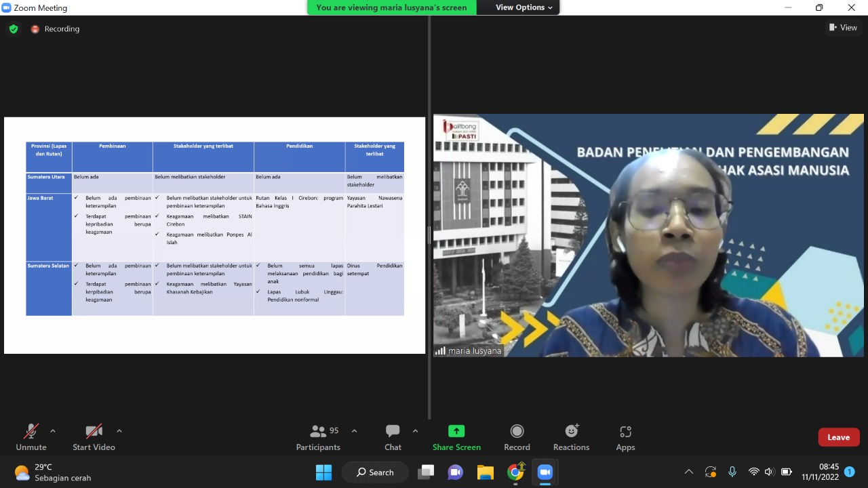Expand audio options arrow beside Unmute
868x488 pixels.
(53, 431)
